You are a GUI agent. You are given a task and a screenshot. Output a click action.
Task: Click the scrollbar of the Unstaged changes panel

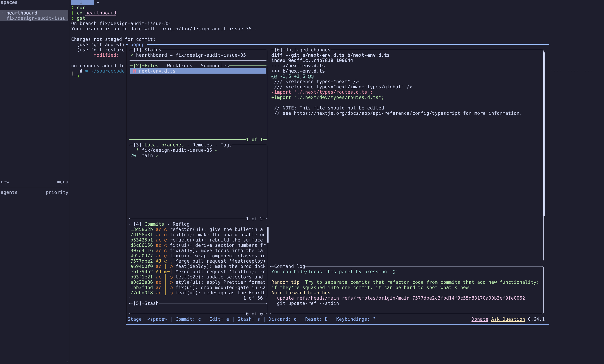[x=544, y=134]
